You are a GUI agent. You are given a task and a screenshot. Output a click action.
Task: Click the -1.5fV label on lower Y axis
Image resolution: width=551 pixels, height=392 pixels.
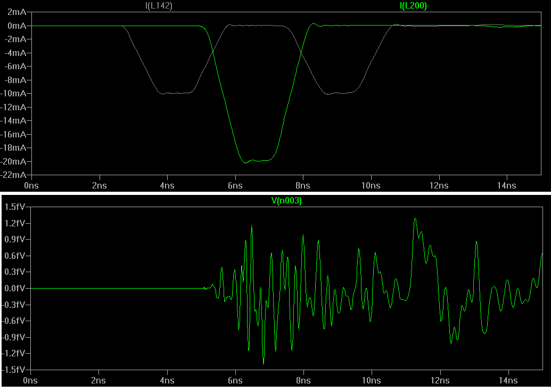13,370
